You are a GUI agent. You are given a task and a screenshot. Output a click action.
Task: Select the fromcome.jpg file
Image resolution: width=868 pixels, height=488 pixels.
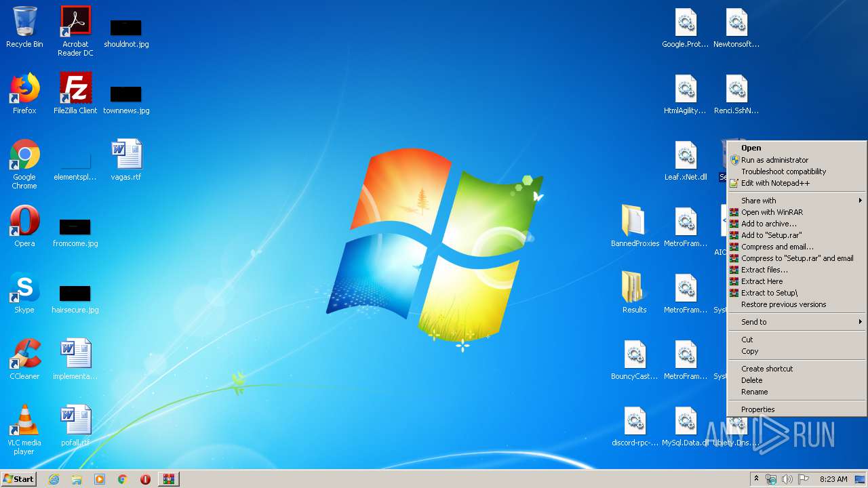click(75, 232)
